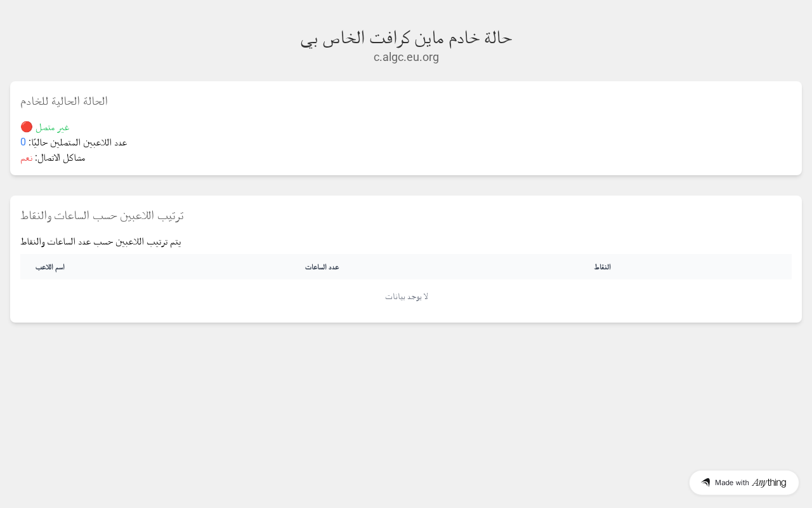Sort by the النقاط column header
The image size is (812, 508).
[602, 267]
